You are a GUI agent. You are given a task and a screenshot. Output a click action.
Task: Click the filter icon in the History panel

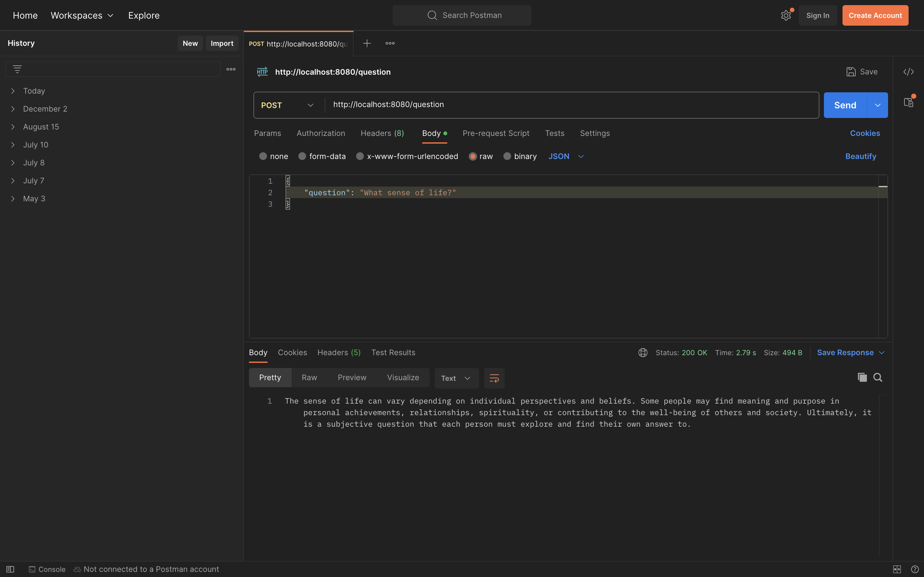coord(18,69)
